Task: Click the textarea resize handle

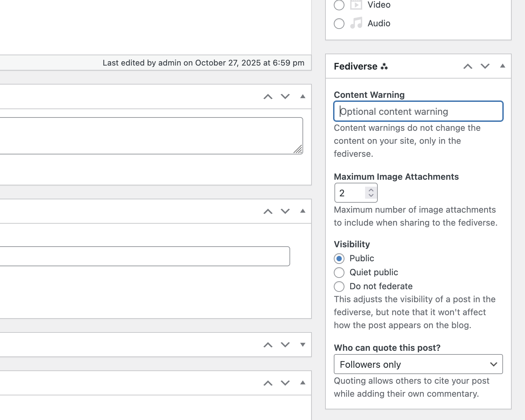Action: 298,150
